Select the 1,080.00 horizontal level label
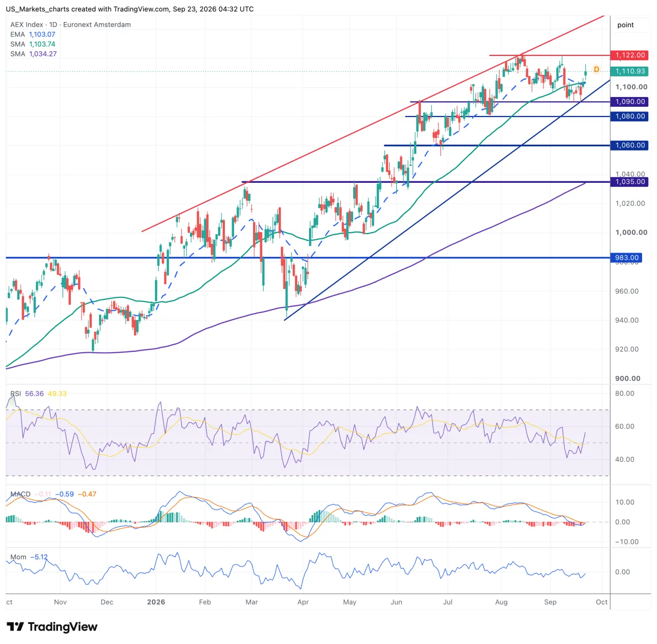Screen dimensions: 657x644 (x=629, y=116)
